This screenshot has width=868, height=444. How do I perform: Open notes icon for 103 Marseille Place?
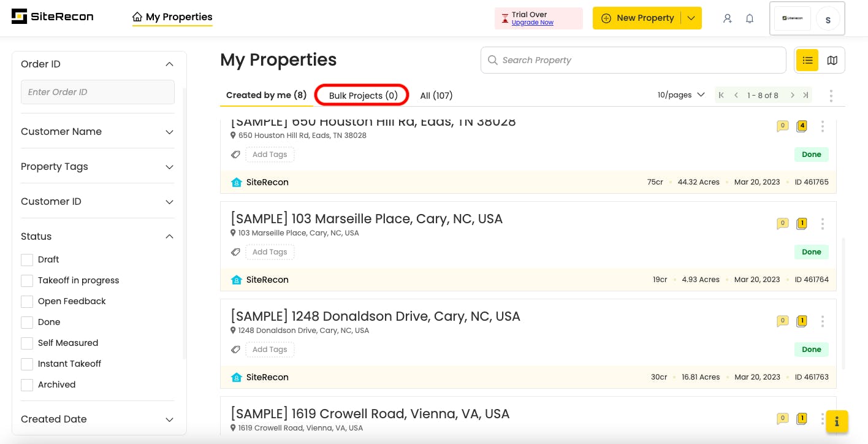[x=782, y=224]
